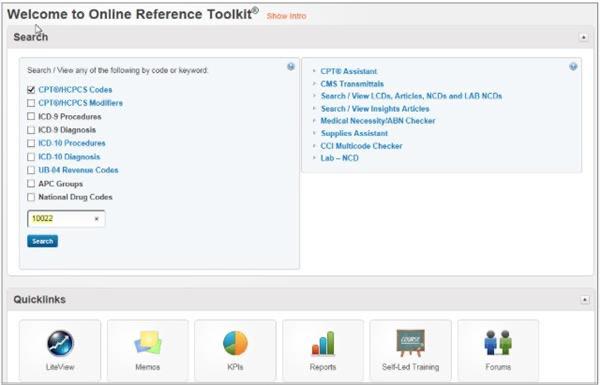Click the ICD-10 Procedures label link
This screenshot has width=600, height=385.
72,143
